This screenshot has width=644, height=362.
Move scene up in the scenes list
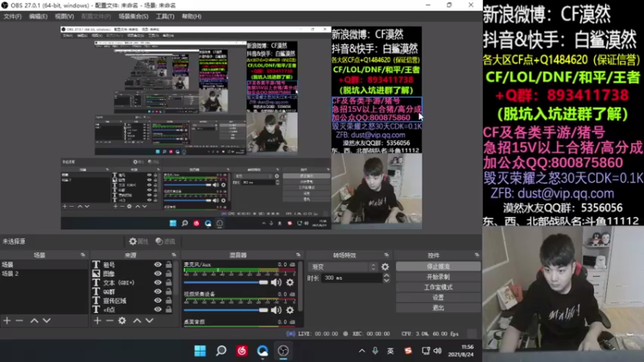[35, 320]
